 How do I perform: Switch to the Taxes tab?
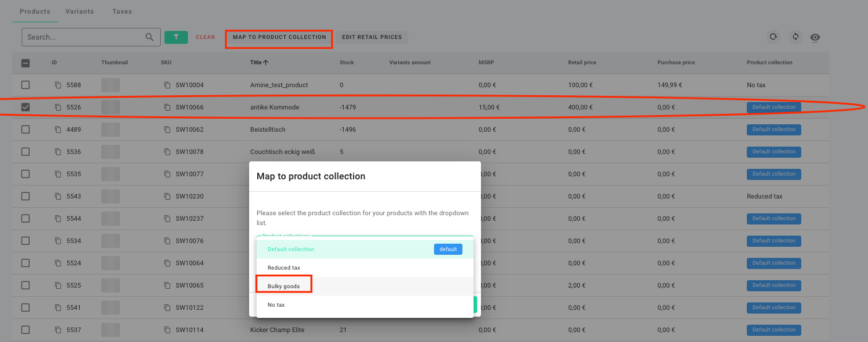[122, 11]
